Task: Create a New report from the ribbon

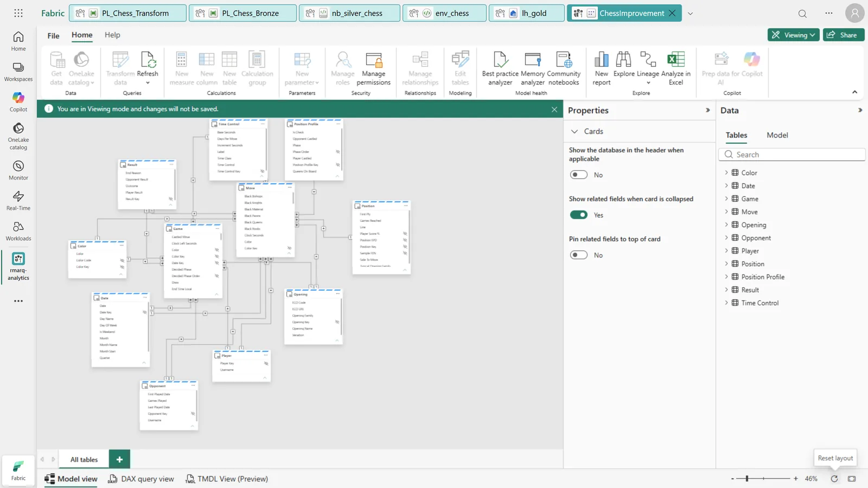Action: point(601,68)
